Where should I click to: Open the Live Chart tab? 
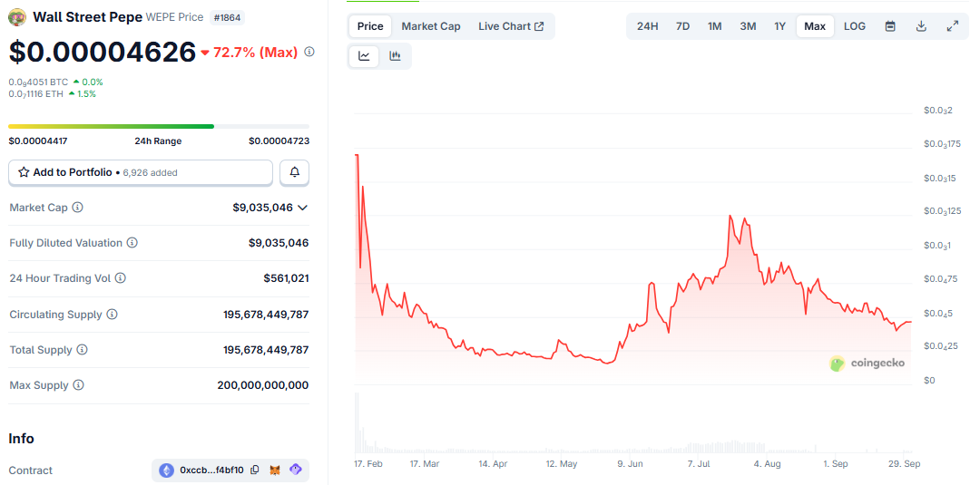(511, 26)
